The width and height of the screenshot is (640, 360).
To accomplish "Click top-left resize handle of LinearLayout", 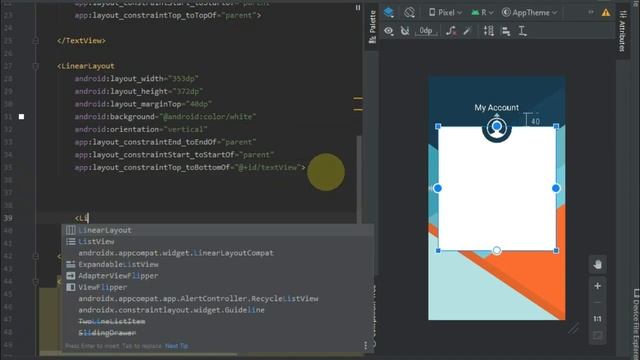I will (438, 127).
